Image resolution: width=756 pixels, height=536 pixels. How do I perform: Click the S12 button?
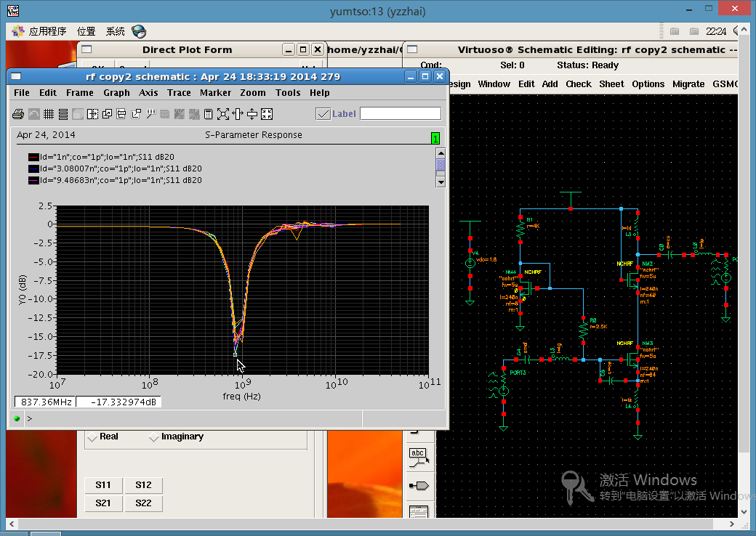143,485
